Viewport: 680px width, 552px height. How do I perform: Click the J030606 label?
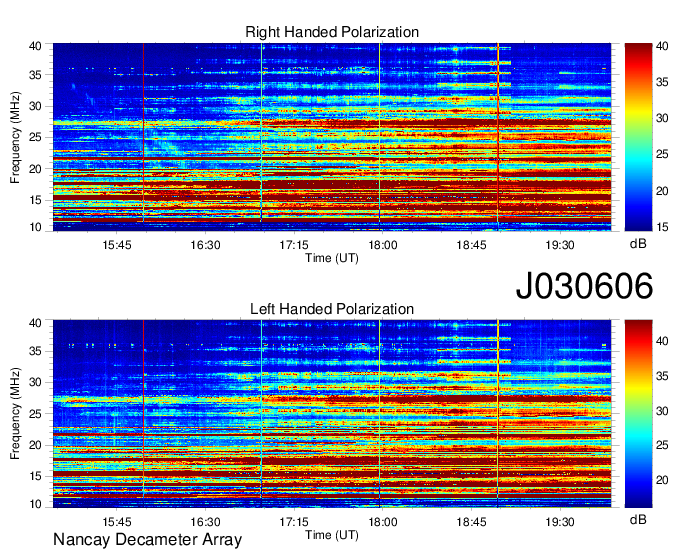tap(584, 286)
